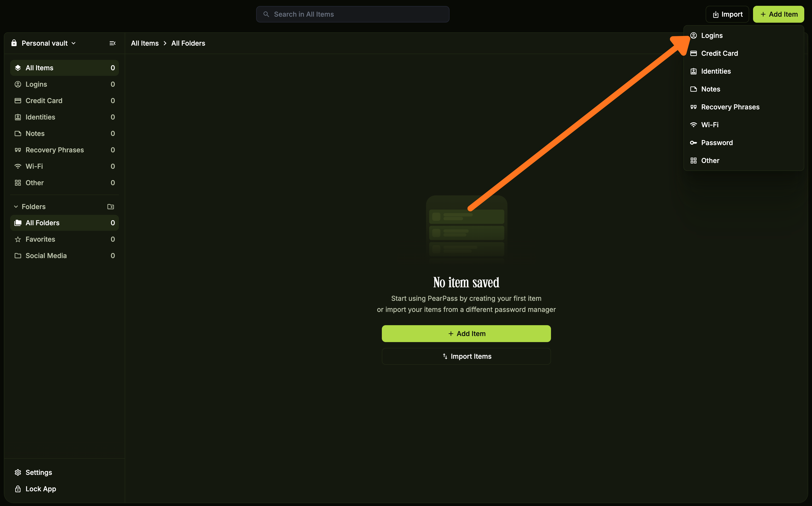Viewport: 812px width, 506px height.
Task: Click the green Add Item button
Action: (466, 333)
